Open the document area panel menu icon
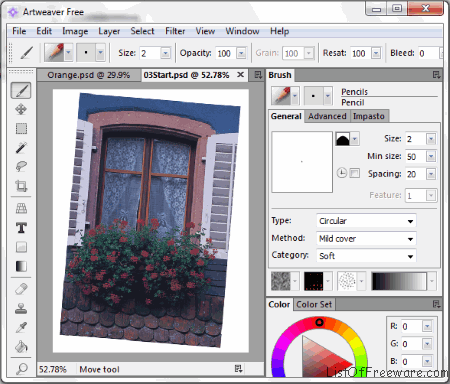450x384 pixels. [258, 75]
